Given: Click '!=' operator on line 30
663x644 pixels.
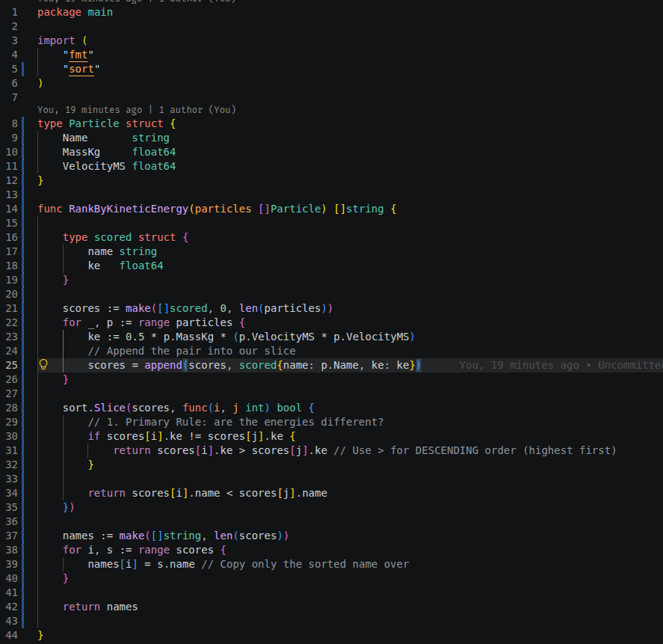Looking at the screenshot, I should [195, 436].
